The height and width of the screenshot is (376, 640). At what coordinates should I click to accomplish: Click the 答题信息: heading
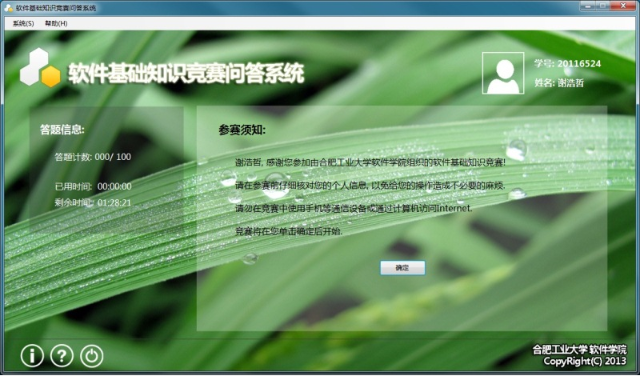point(62,130)
